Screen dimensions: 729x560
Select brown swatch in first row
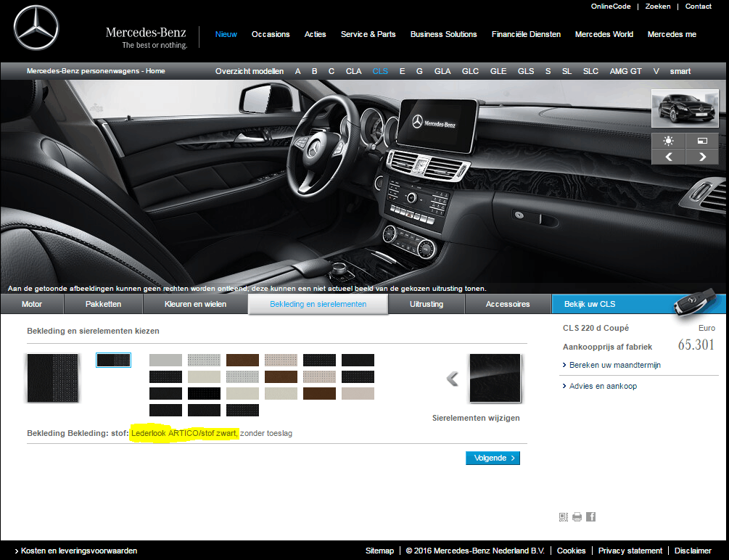coord(242,360)
